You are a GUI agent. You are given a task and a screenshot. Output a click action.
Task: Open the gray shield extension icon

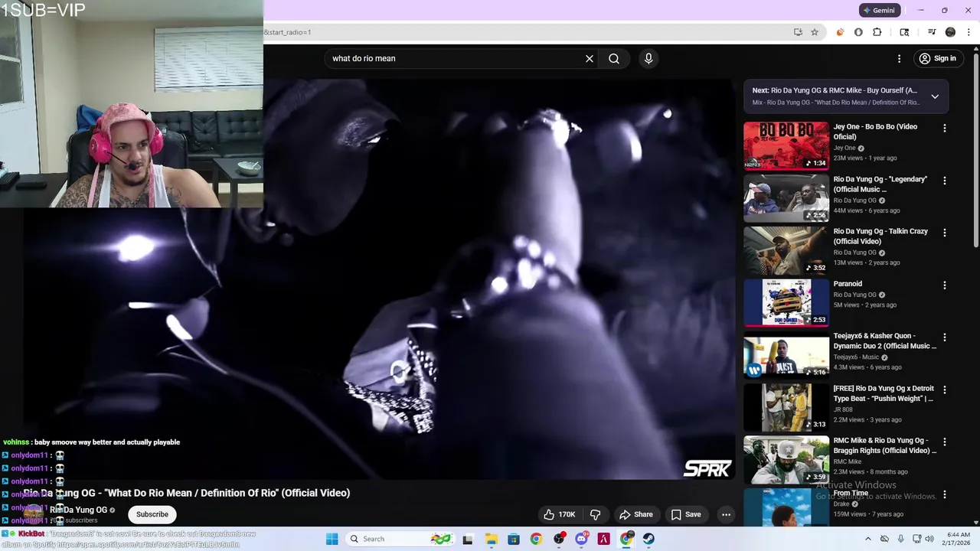[x=858, y=32]
